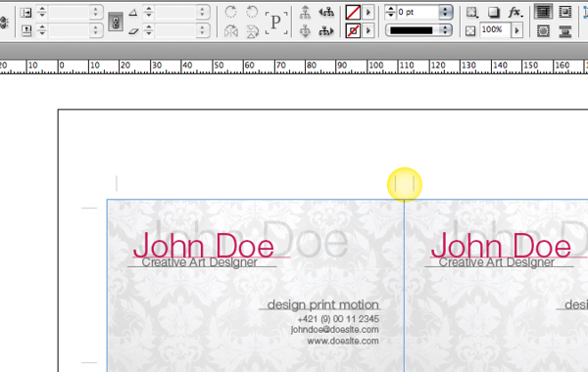Screen dimensions: 588x372
Task: Click "Creative Art Designer" on left card
Action: (x=200, y=262)
